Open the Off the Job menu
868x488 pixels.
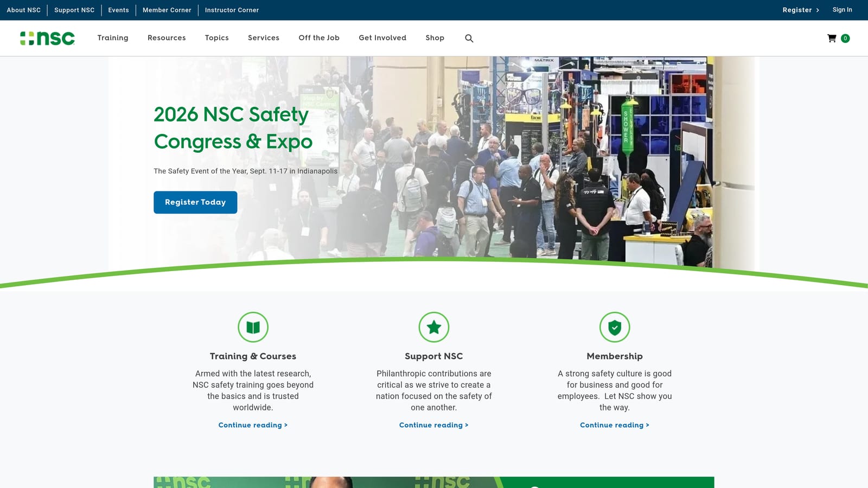click(319, 38)
